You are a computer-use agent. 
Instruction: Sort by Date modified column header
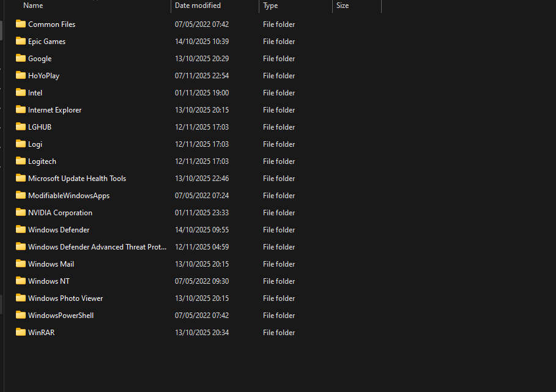(x=198, y=6)
